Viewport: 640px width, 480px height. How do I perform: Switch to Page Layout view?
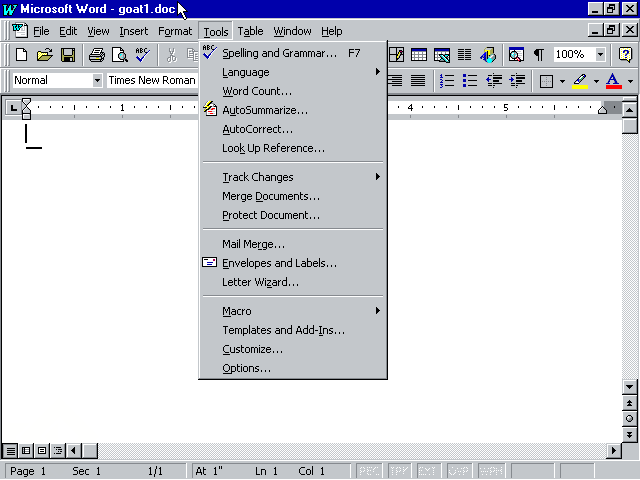[x=42, y=451]
